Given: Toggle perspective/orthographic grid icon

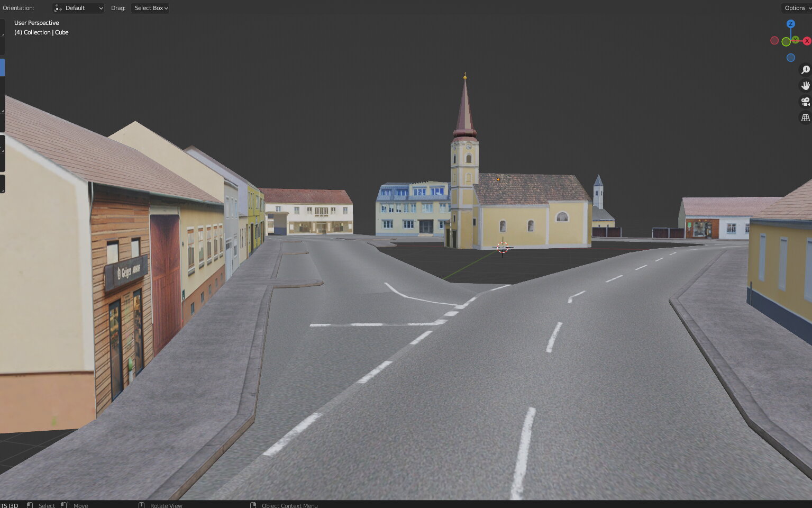Looking at the screenshot, I should 805,118.
